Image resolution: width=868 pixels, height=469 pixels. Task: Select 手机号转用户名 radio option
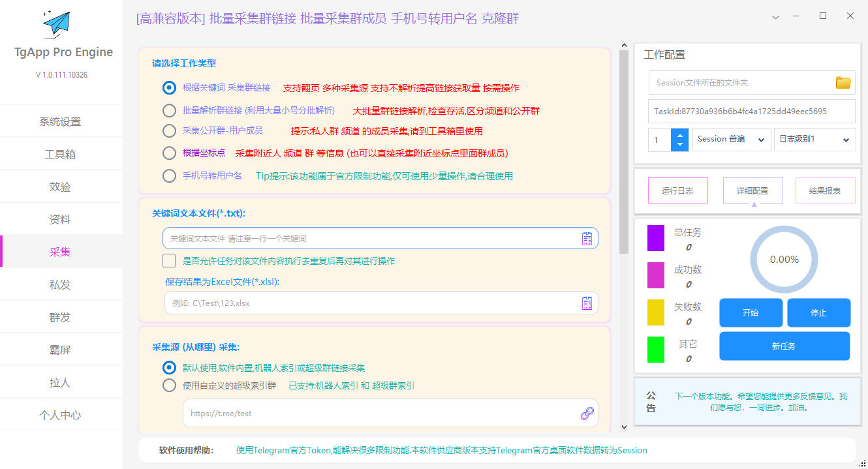tap(169, 175)
